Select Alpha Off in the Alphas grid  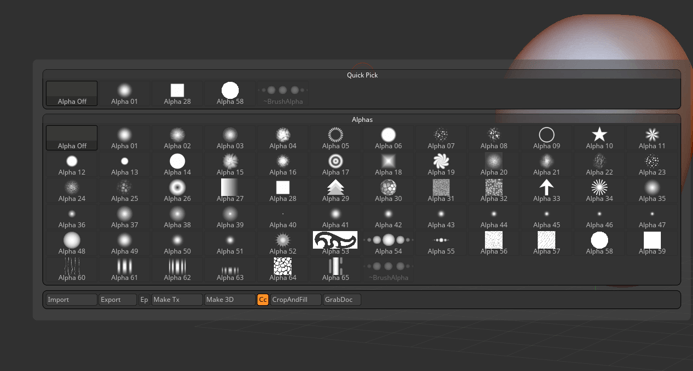click(72, 138)
